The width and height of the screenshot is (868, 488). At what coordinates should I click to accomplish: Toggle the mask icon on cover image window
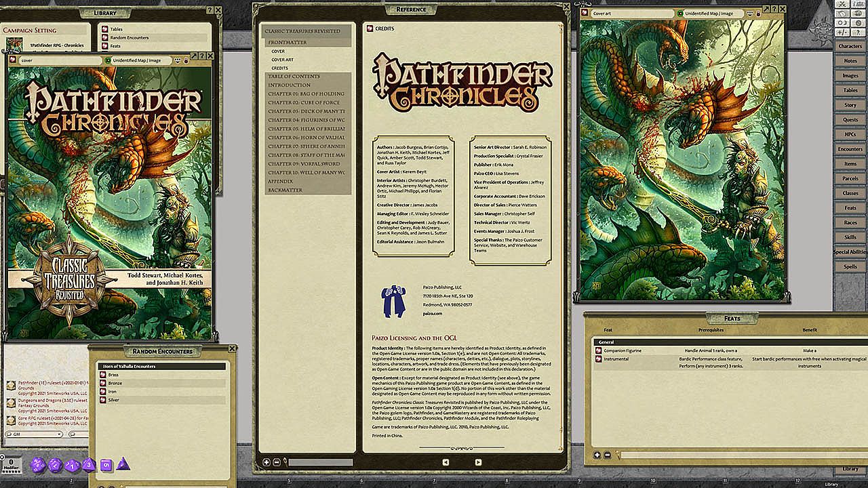pyautogui.click(x=178, y=60)
